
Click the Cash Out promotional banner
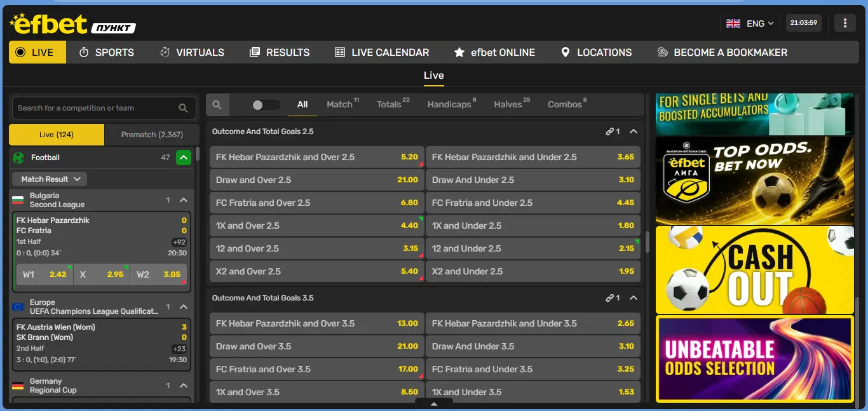point(754,270)
